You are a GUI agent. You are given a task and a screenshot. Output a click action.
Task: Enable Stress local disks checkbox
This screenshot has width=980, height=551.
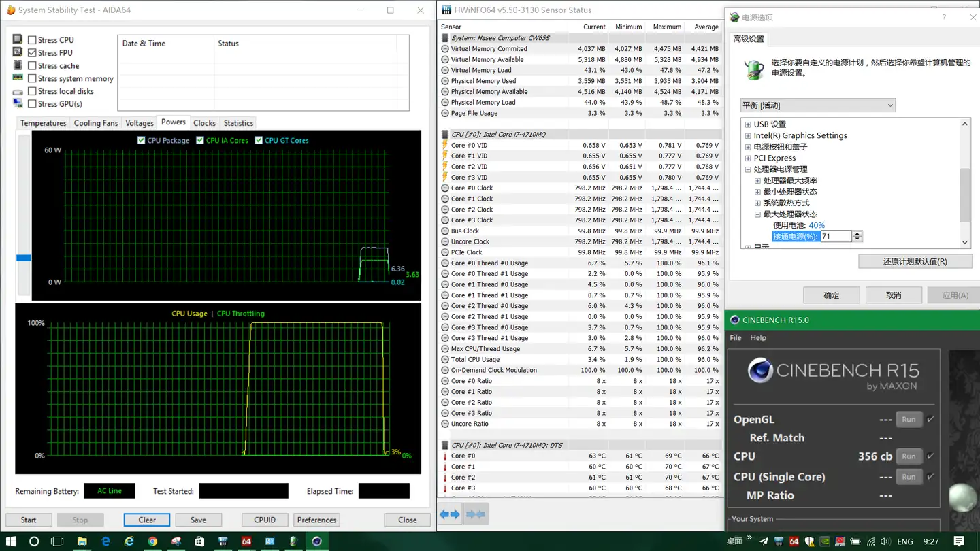coord(32,91)
